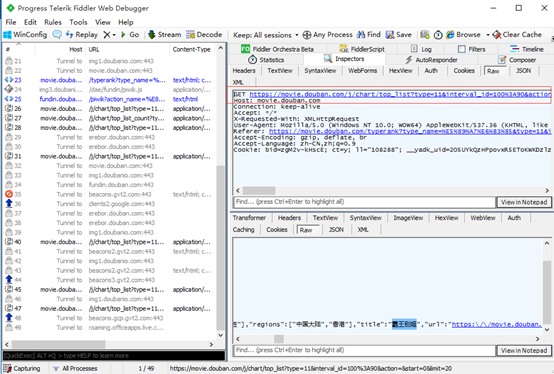Screen dimensions: 554x374
Task: Open the Timeline tab
Action: pos(526,49)
